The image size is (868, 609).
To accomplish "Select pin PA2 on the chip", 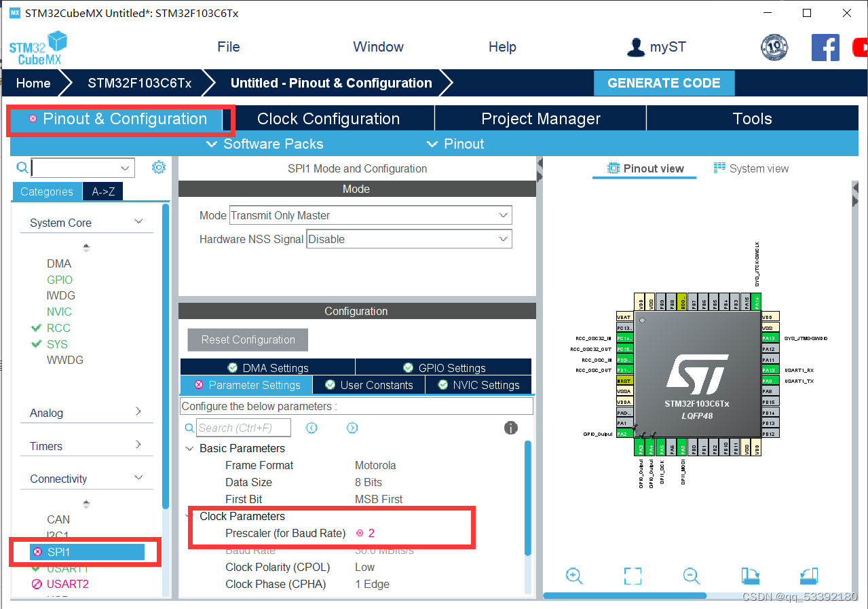I will click(624, 434).
